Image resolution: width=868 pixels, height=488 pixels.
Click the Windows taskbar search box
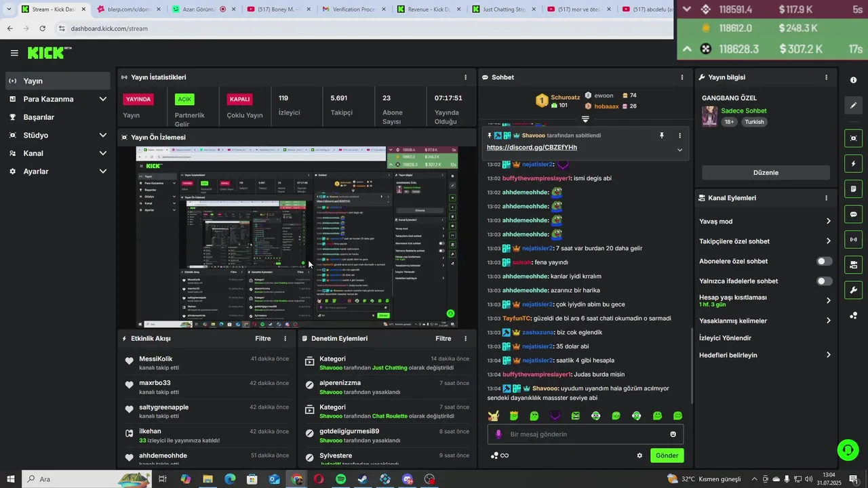point(88,479)
